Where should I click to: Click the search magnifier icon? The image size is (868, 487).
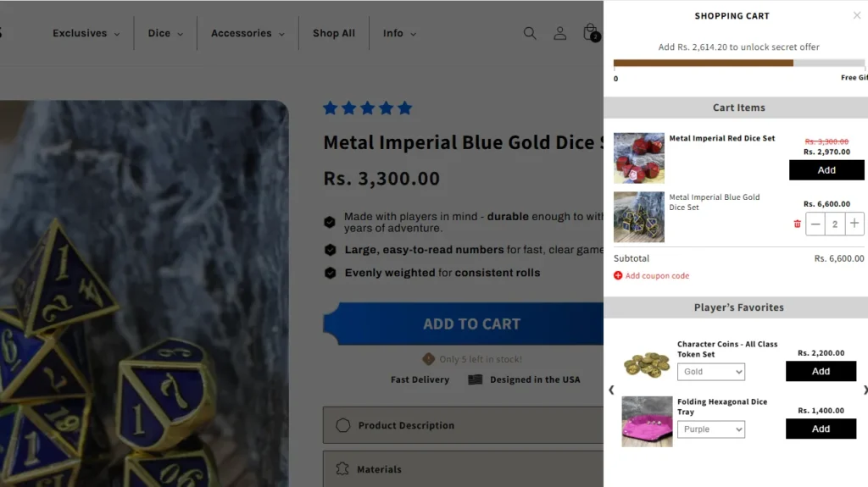(530, 33)
